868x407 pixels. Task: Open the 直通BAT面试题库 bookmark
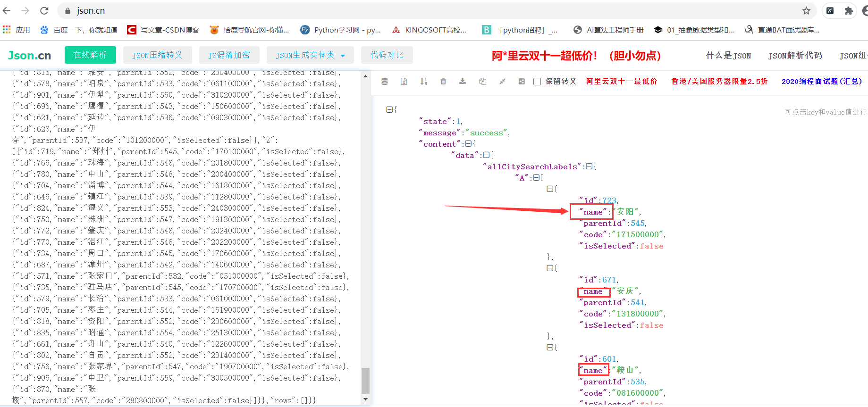[782, 30]
